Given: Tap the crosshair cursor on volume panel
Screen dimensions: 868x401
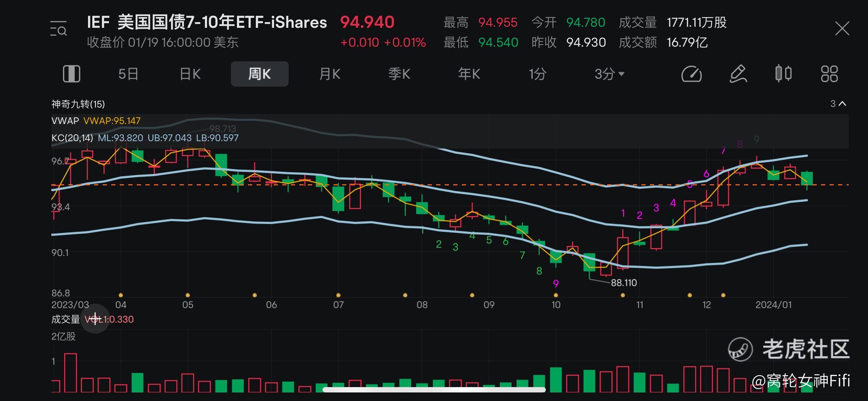Looking at the screenshot, I should pyautogui.click(x=95, y=319).
